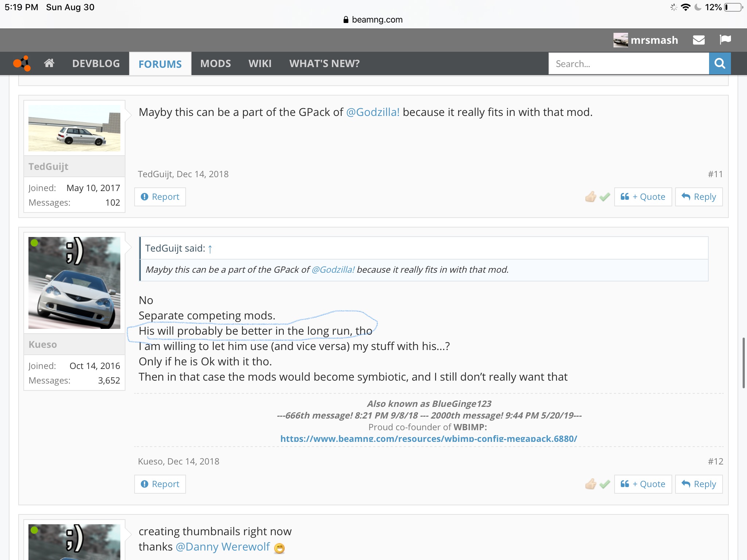Report TedGuijt's post #11
747x560 pixels.
(x=160, y=197)
